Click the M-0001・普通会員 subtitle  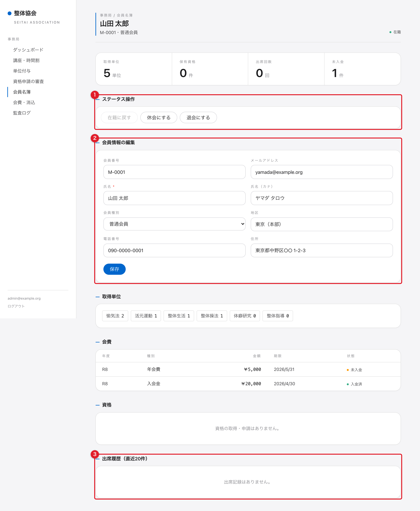(x=119, y=32)
